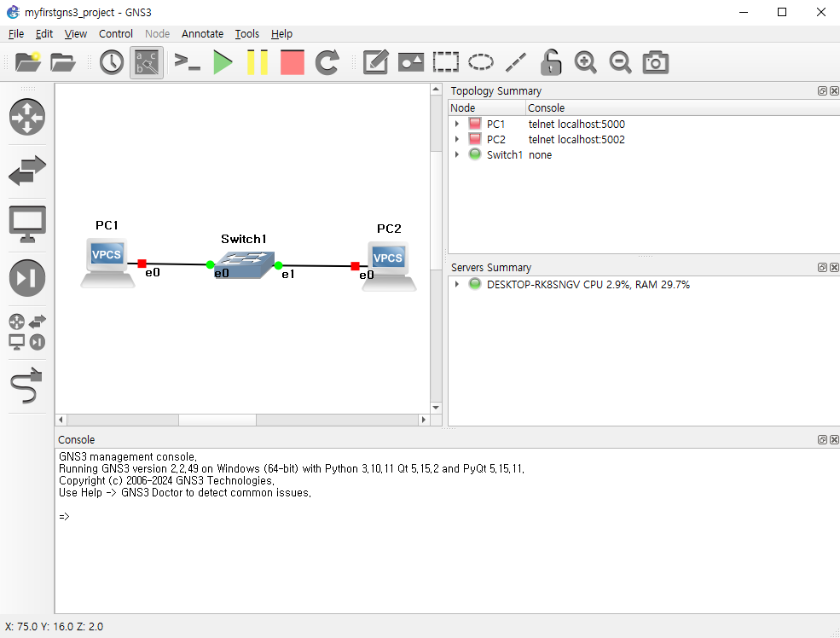The width and height of the screenshot is (840, 638).
Task: Click the telnet localhost:5002 console entry
Action: (x=576, y=139)
